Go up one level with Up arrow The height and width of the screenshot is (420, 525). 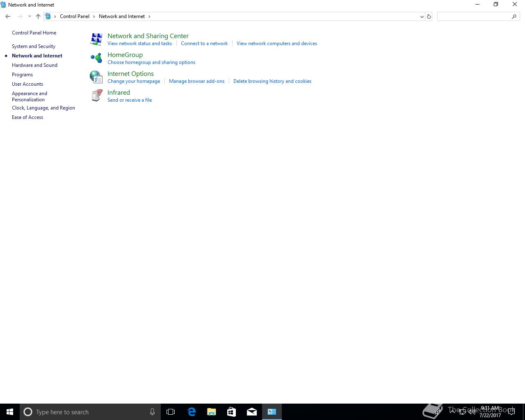[x=38, y=16]
